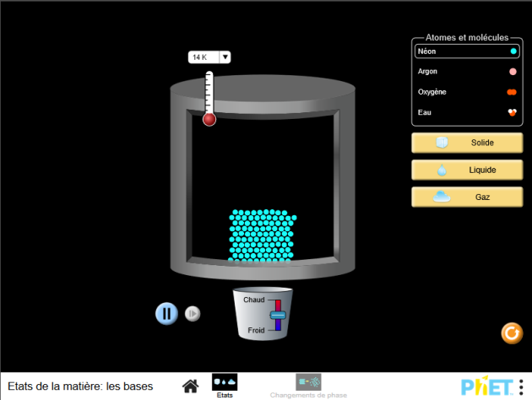The height and width of the screenshot is (400, 532).
Task: Pause the simulation
Action: tap(166, 314)
